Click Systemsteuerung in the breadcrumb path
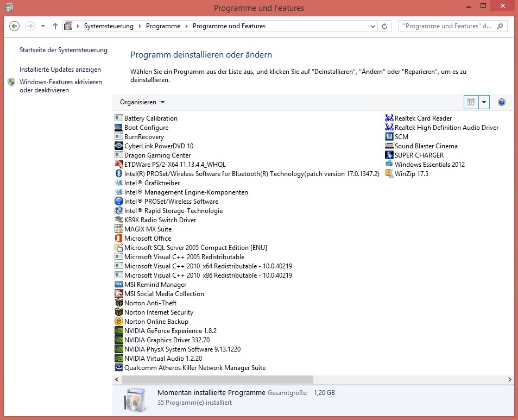 pos(109,26)
